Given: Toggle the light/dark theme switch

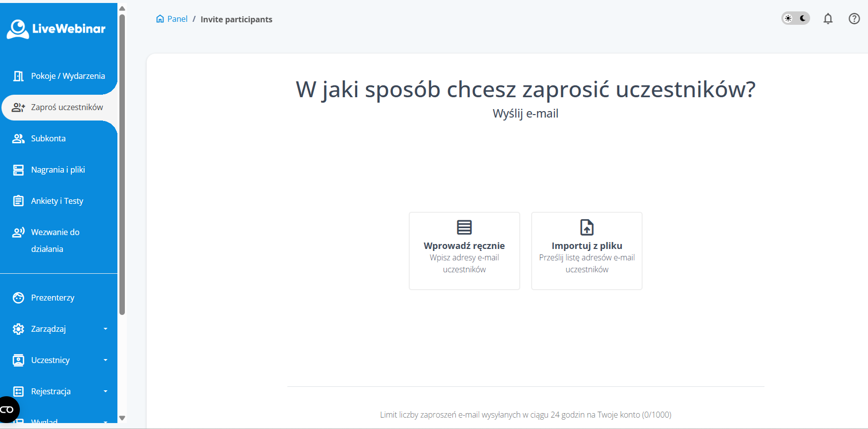Looking at the screenshot, I should pyautogui.click(x=795, y=18).
